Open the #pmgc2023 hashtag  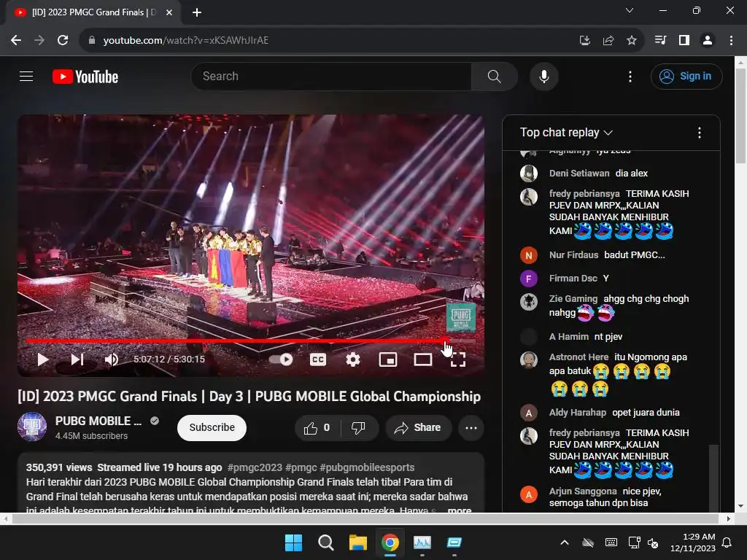click(255, 467)
